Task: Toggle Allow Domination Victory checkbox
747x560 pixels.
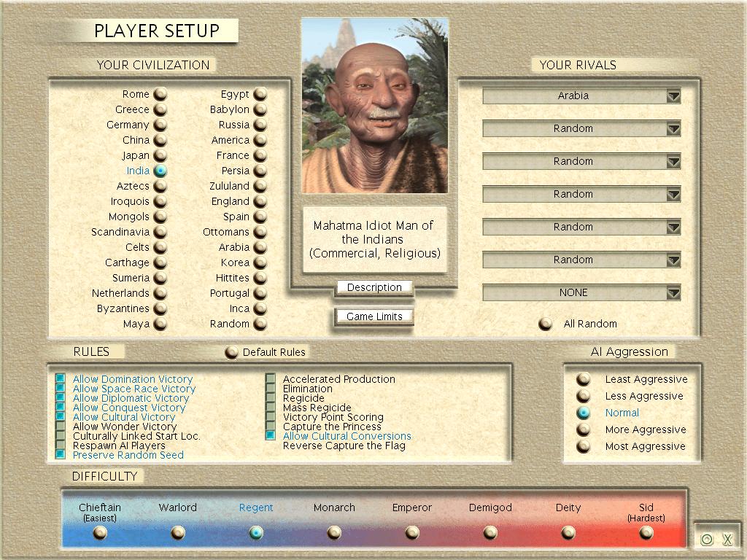Action: coord(60,378)
